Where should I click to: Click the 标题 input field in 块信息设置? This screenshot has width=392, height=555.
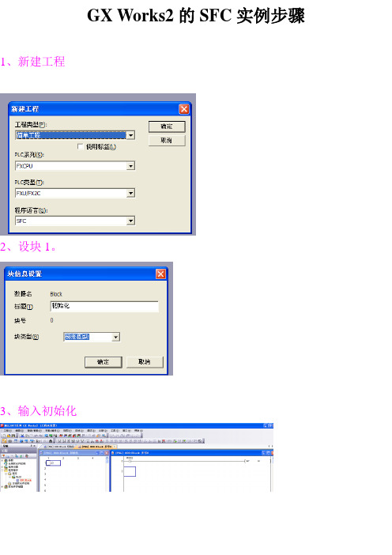coord(104,306)
